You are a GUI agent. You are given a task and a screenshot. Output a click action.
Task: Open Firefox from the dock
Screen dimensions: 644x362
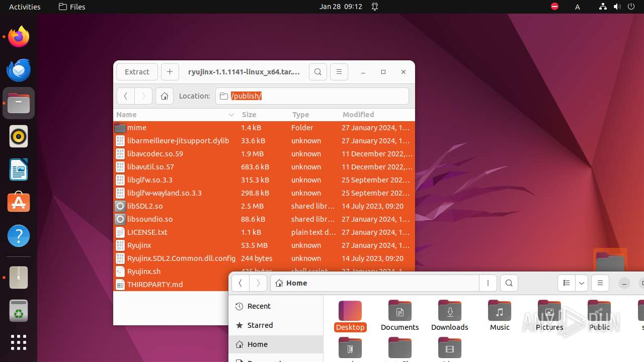[19, 37]
